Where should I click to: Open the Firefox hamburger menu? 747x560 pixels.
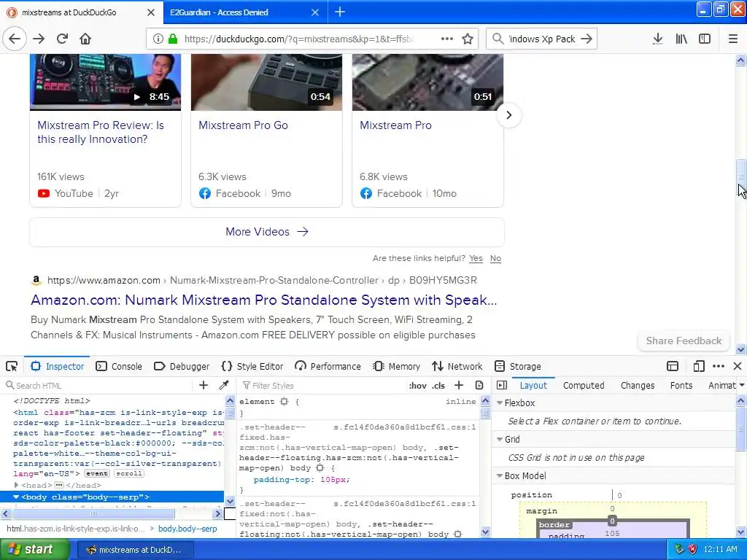(733, 39)
